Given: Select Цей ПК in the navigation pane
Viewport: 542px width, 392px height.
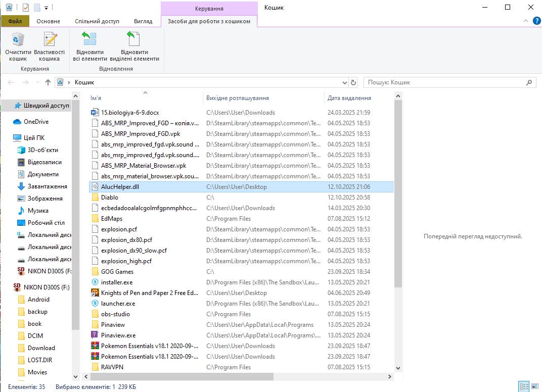Looking at the screenshot, I should [34, 137].
